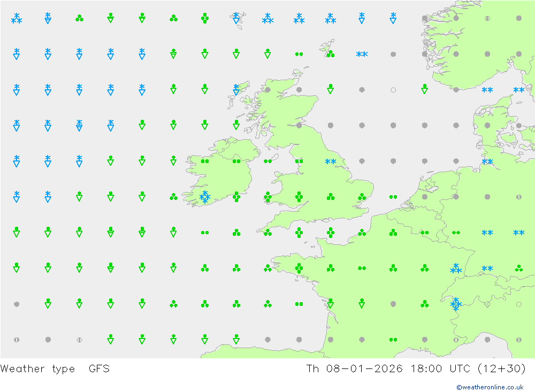535x392 pixels.
Task: Select the blue snow-shower symbol over the Outer Hebrides
Action: [x=236, y=89]
